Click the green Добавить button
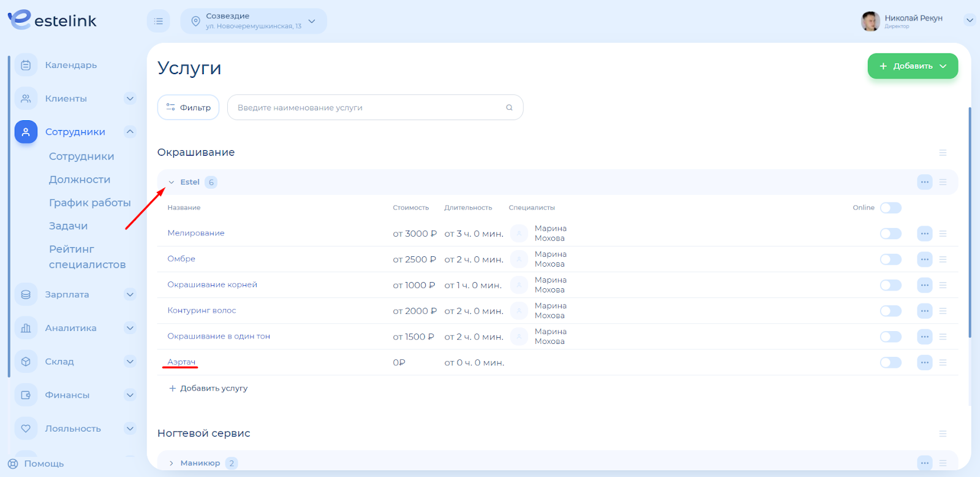The height and width of the screenshot is (477, 980). 912,66
